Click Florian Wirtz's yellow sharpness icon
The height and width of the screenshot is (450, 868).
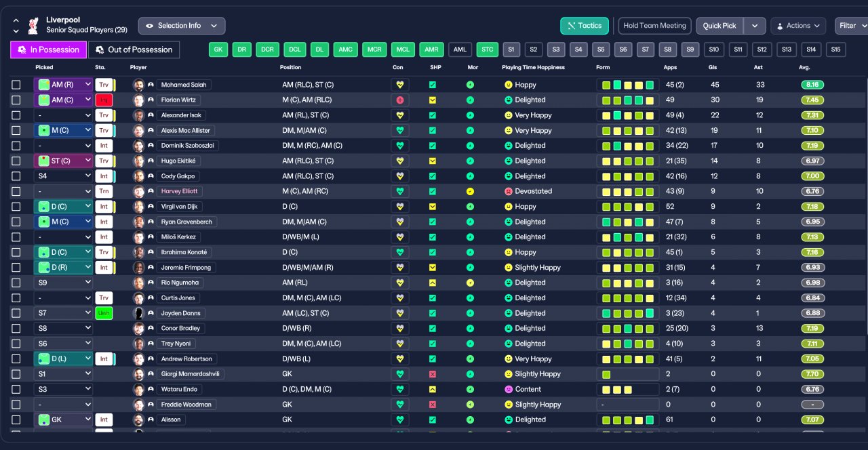433,100
